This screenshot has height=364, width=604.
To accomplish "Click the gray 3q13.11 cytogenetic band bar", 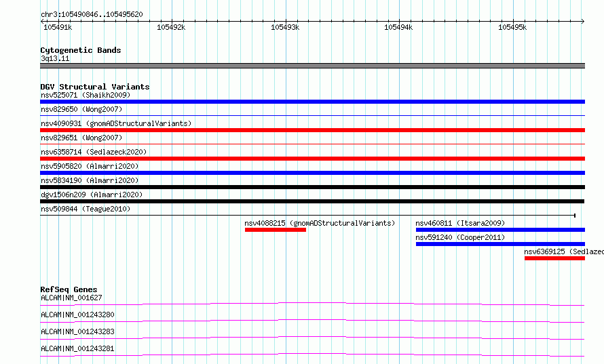I will (312, 66).
